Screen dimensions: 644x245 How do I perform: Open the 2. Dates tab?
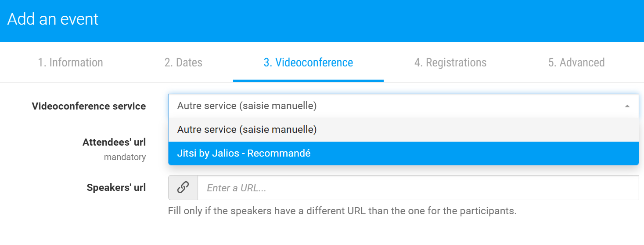(x=183, y=62)
